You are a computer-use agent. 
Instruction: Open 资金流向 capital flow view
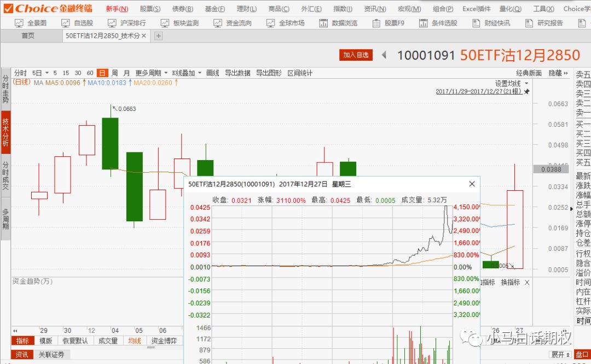[233, 23]
